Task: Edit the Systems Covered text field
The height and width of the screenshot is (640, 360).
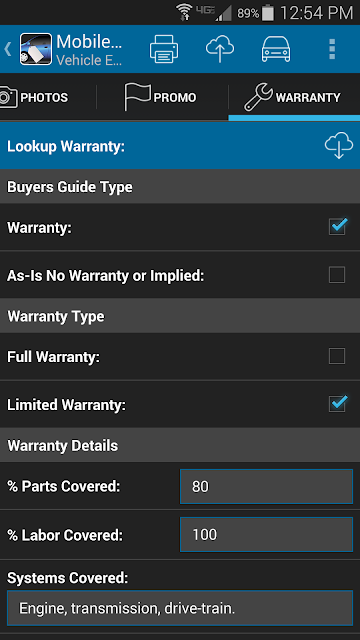Action: tap(180, 608)
